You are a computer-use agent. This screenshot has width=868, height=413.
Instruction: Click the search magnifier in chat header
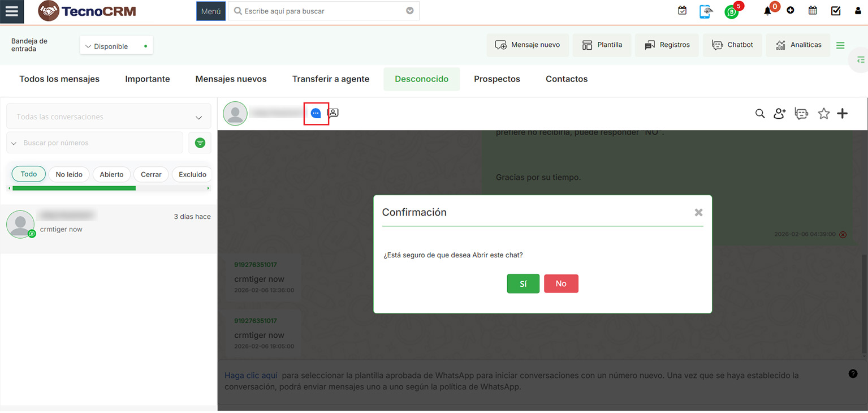pos(760,114)
